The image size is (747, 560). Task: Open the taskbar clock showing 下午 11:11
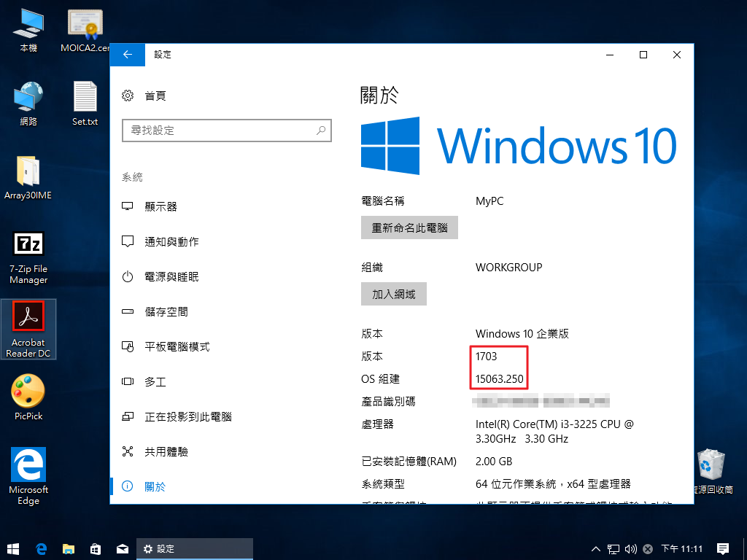(x=682, y=548)
